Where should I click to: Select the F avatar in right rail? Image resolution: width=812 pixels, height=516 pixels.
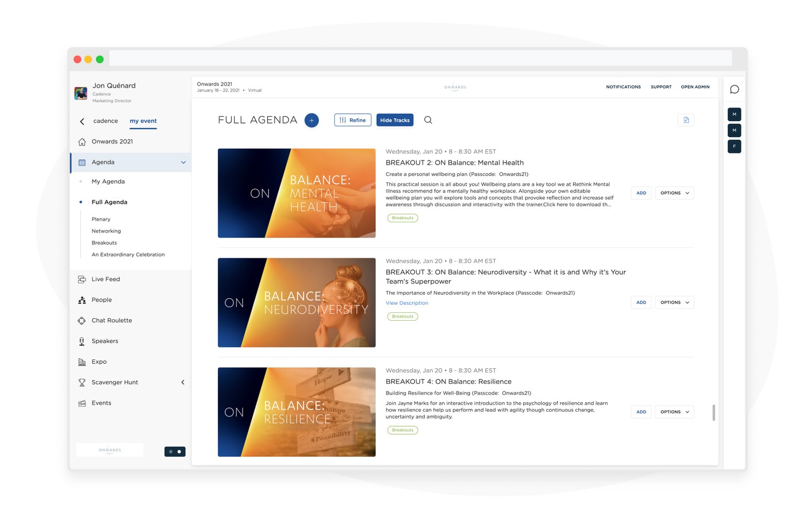(x=734, y=146)
